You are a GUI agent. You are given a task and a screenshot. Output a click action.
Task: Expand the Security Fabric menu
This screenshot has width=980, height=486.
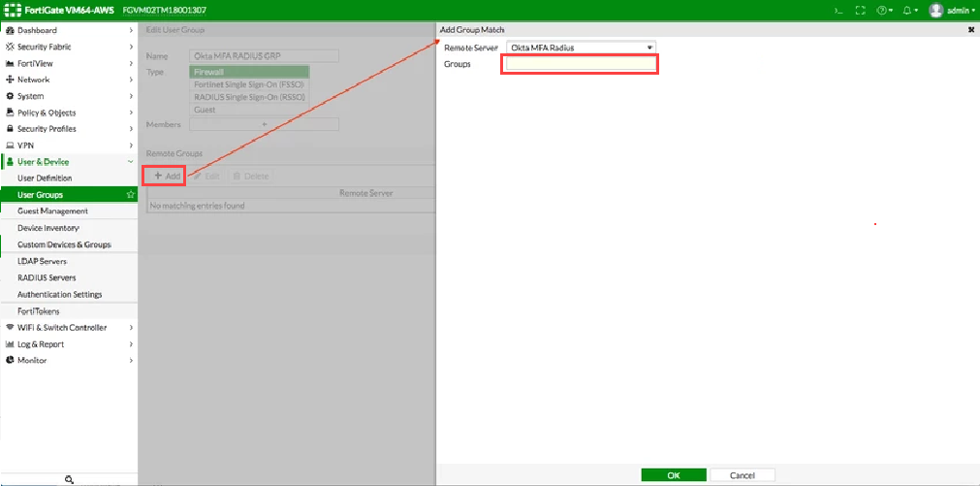pyautogui.click(x=68, y=47)
